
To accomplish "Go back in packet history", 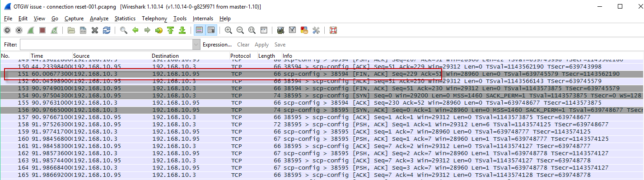I will [135, 30].
